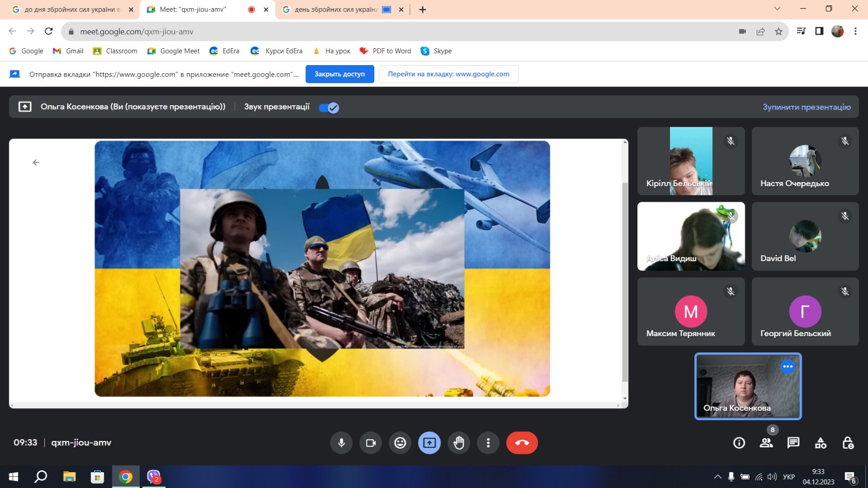The image size is (868, 488).
Task: Open host controls lock icon
Action: click(848, 443)
